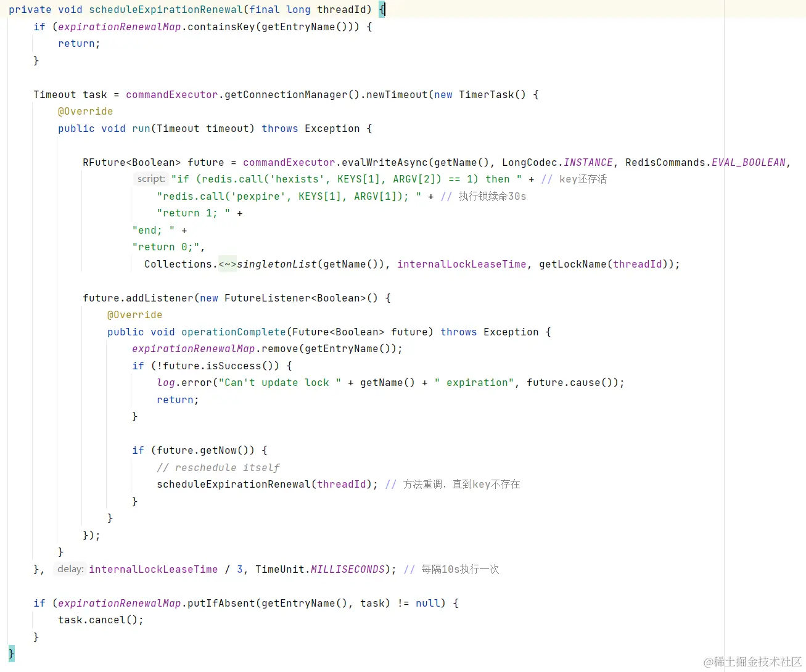Click the log.error statement
The height and width of the screenshot is (672, 806).
[390, 383]
